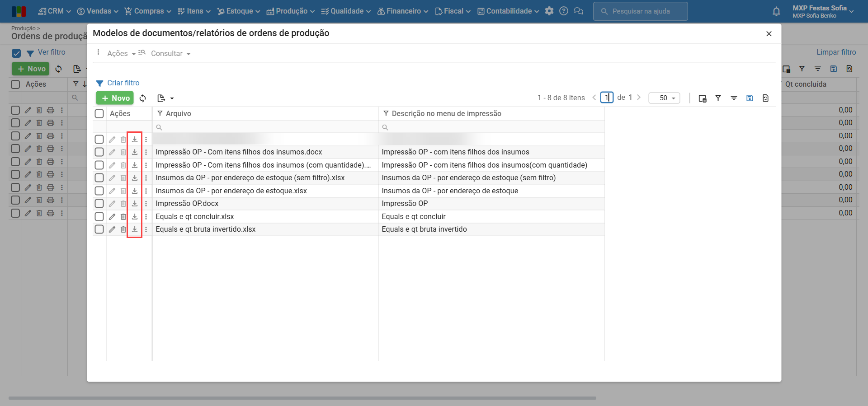The width and height of the screenshot is (868, 406).
Task: Go to the previous page in dialog pagination
Action: click(x=594, y=98)
